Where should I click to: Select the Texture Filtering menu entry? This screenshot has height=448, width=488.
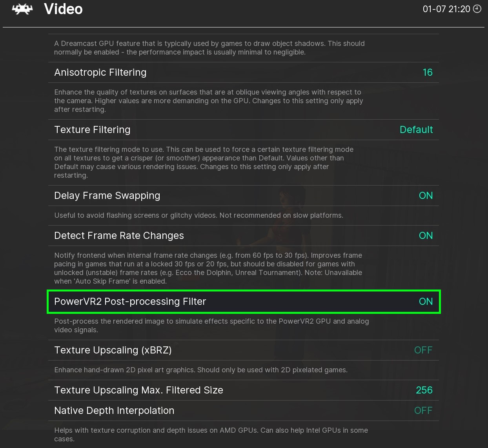[x=92, y=129]
